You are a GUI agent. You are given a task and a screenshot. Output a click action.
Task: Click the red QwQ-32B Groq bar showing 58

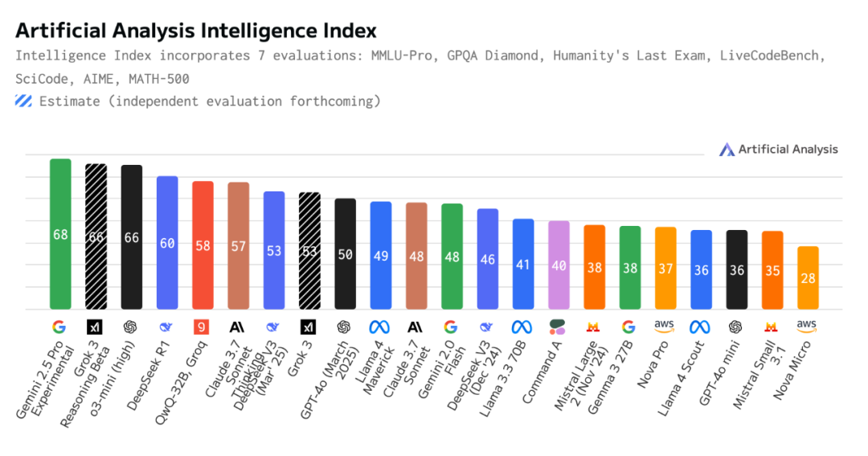[203, 244]
